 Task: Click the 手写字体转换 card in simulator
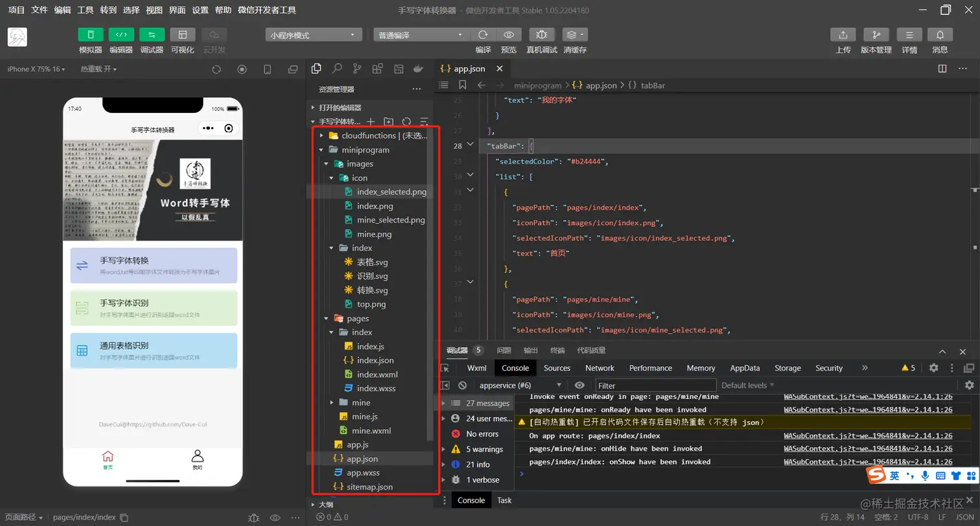click(154, 265)
